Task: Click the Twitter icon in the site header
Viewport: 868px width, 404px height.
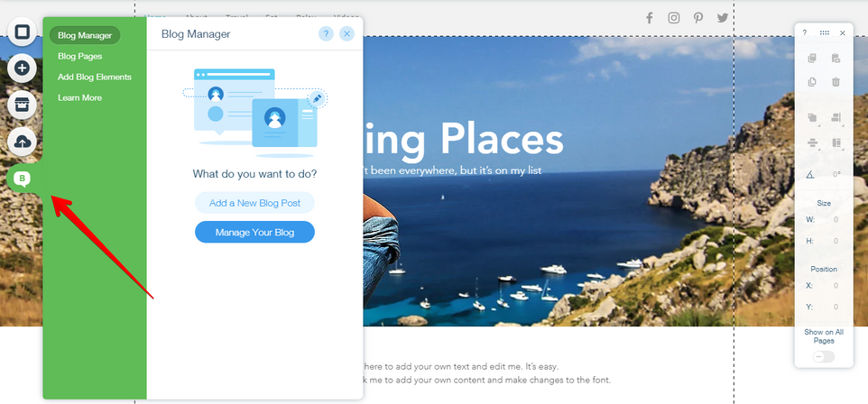Action: point(723,18)
